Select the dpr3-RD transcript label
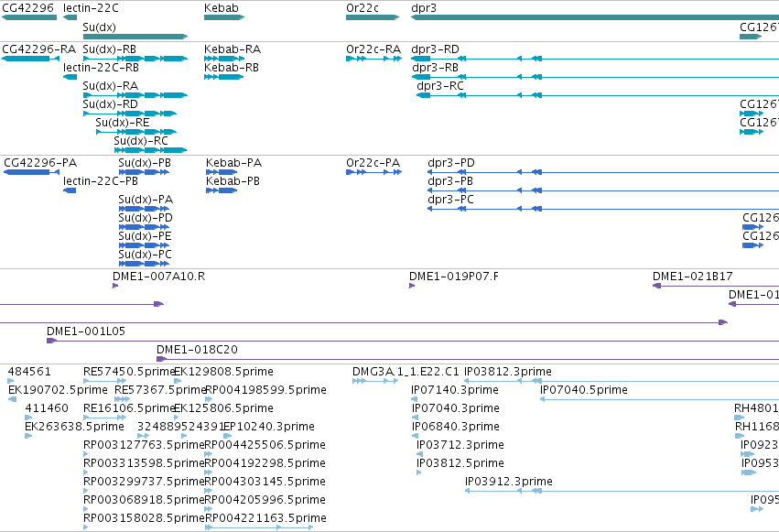This screenshot has width=779, height=532. coord(435,49)
